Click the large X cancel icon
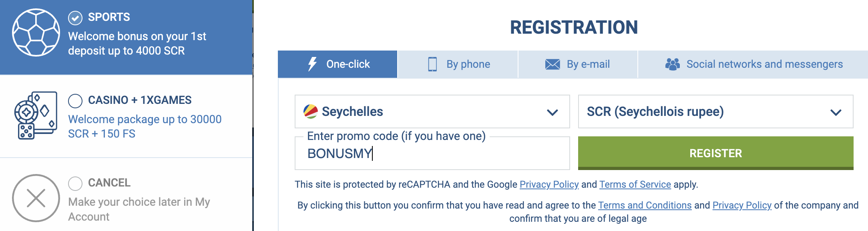Screen dimensions: 868x231 coord(36,198)
